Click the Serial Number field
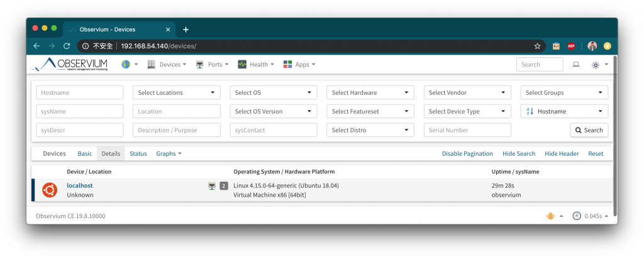The image size is (644, 259). click(467, 130)
